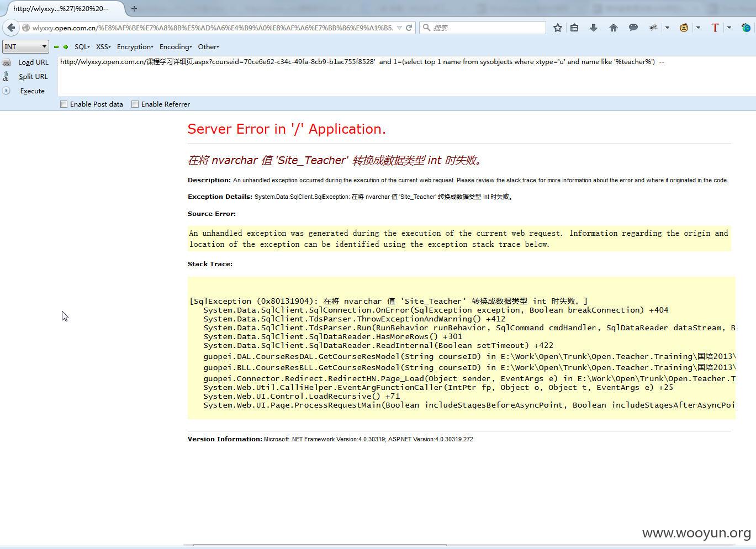Go to the home page icon
The width and height of the screenshot is (756, 549).
click(613, 28)
